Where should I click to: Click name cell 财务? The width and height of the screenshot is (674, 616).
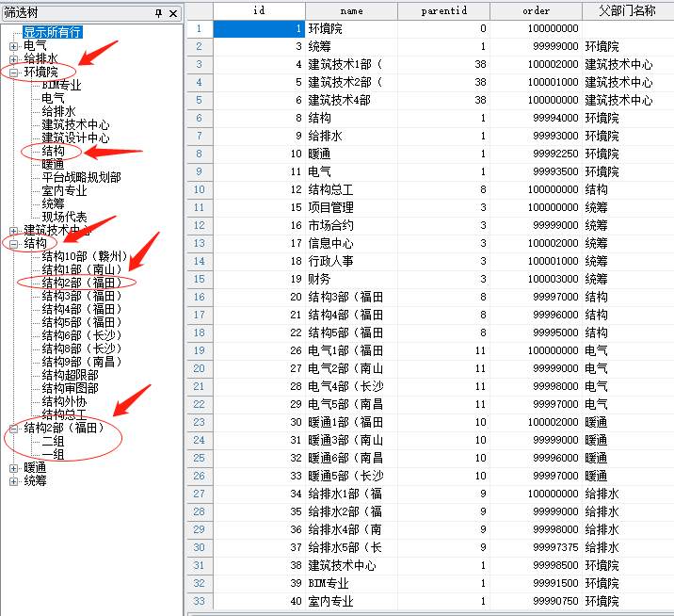352,279
